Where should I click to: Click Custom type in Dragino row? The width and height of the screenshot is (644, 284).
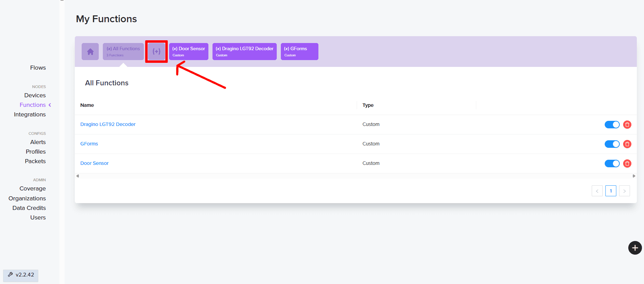pyautogui.click(x=371, y=124)
